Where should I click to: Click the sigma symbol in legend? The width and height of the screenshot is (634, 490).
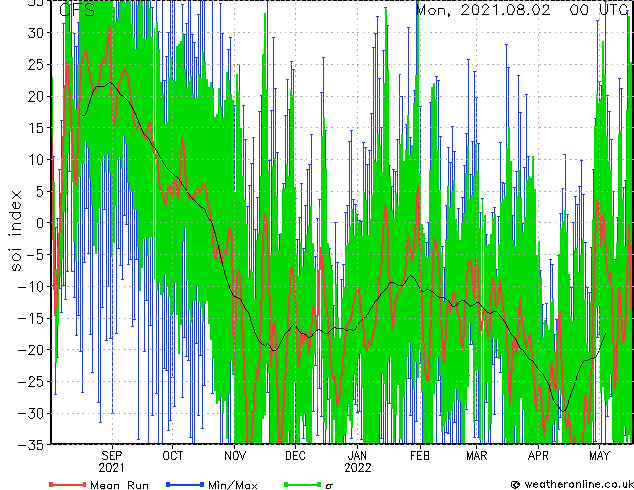point(329,486)
